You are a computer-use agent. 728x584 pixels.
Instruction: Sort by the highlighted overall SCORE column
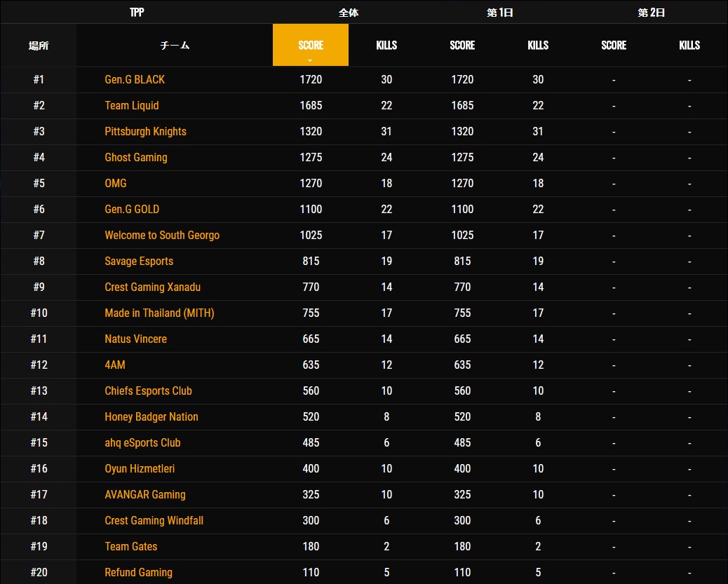point(311,45)
